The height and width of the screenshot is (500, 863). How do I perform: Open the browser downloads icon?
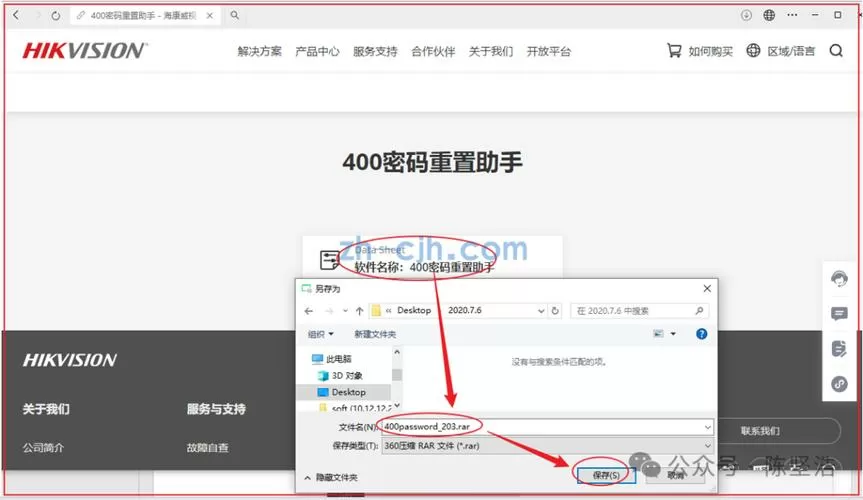tap(746, 15)
